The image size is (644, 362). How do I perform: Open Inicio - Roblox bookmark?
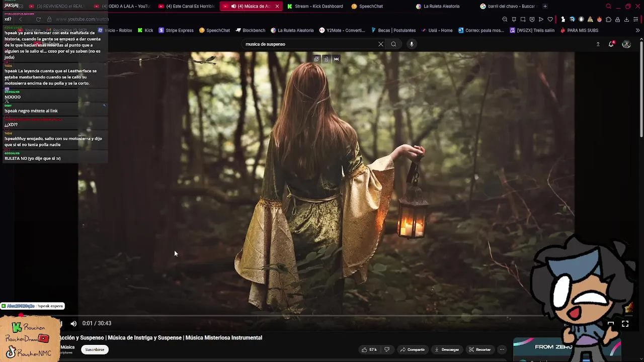pyautogui.click(x=115, y=30)
